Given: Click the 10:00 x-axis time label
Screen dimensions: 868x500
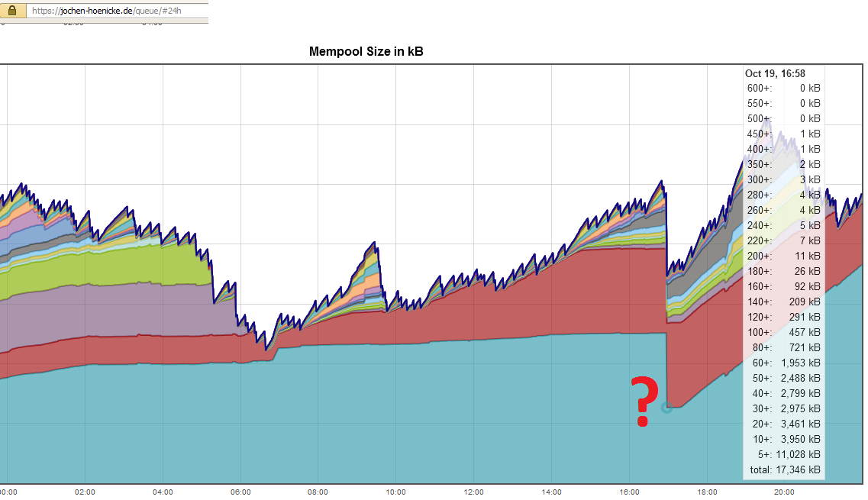Looking at the screenshot, I should [x=395, y=492].
